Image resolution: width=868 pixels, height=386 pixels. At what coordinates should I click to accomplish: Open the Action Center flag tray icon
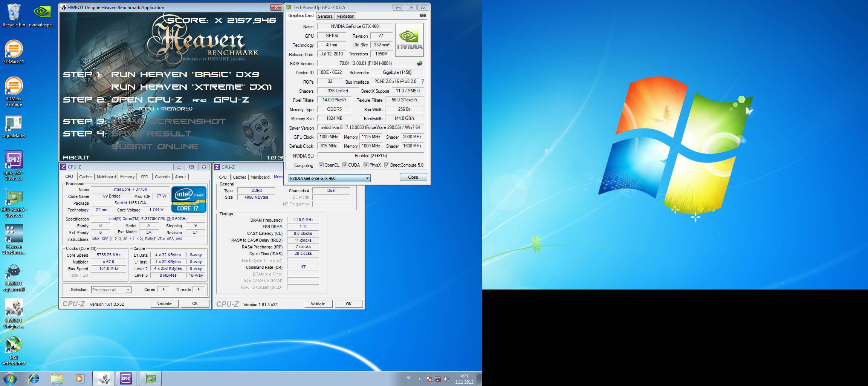point(429,379)
